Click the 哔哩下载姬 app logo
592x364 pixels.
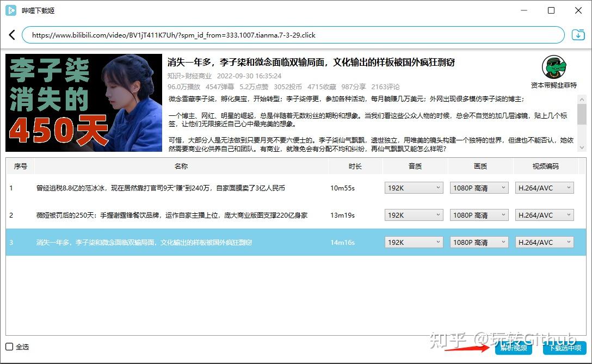pos(11,10)
